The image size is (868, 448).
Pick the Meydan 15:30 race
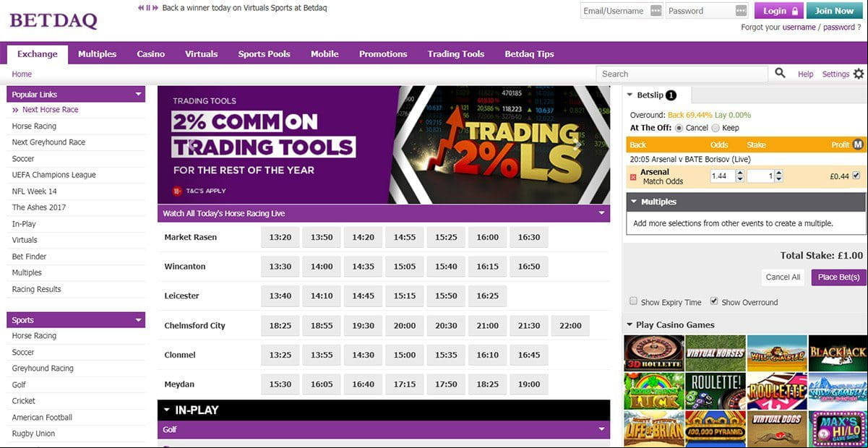tap(280, 384)
